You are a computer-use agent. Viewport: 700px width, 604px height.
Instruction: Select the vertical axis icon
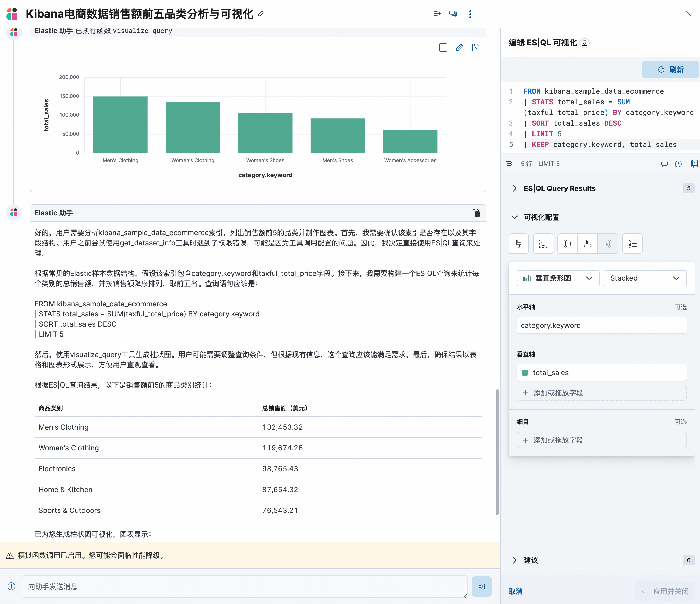(x=567, y=244)
